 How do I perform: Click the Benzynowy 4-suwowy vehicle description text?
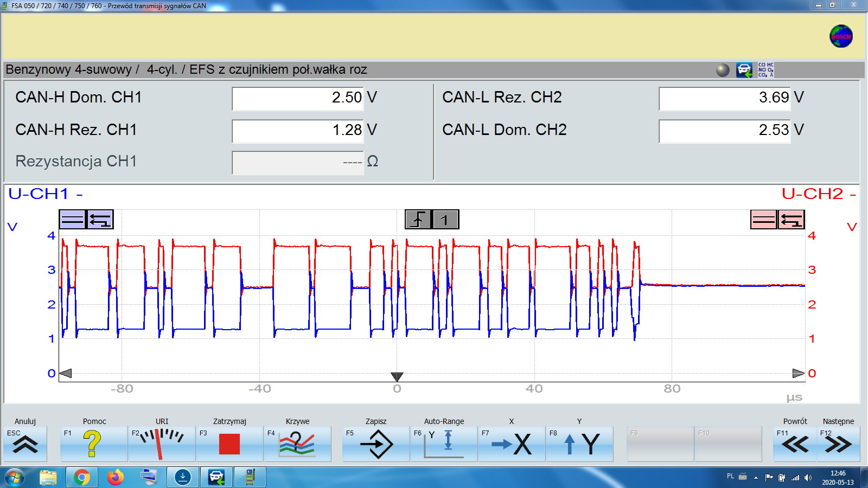point(186,69)
